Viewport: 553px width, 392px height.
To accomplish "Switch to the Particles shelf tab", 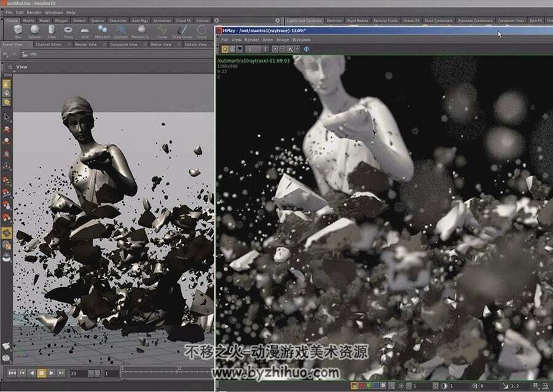I will (x=334, y=20).
